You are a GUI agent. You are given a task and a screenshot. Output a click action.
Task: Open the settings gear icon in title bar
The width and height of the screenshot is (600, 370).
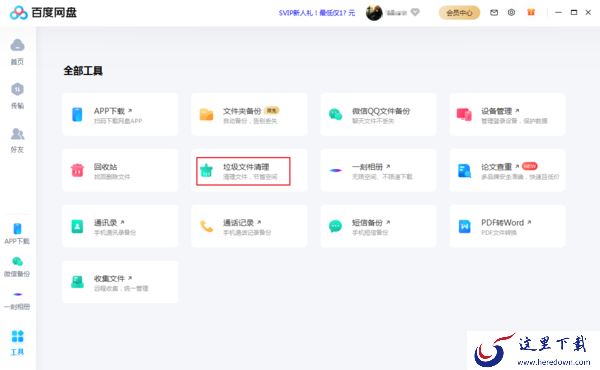(x=511, y=13)
